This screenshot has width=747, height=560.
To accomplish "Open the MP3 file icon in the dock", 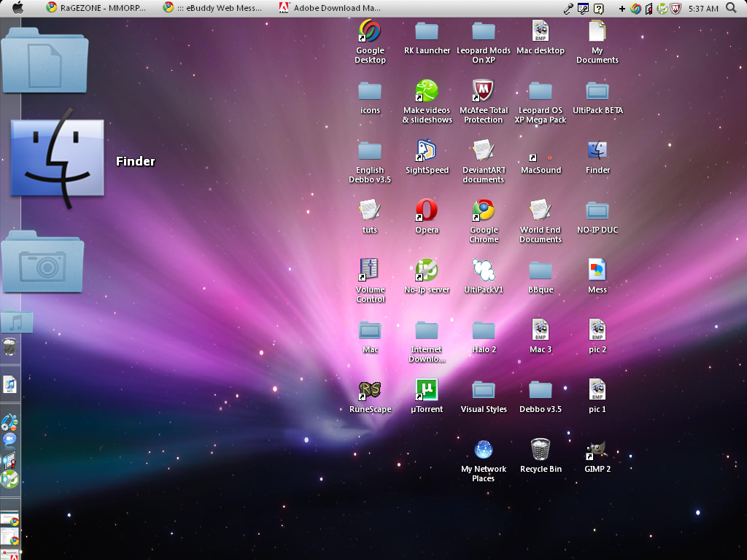I will (10, 384).
